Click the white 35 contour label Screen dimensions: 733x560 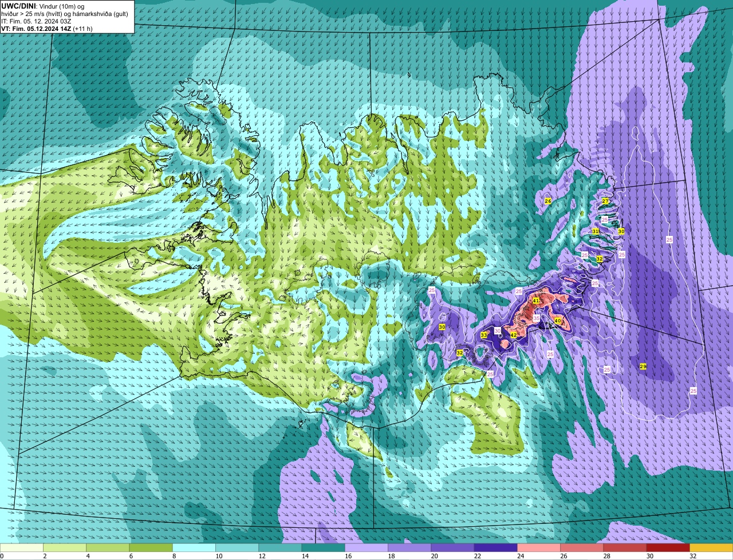[537, 318]
